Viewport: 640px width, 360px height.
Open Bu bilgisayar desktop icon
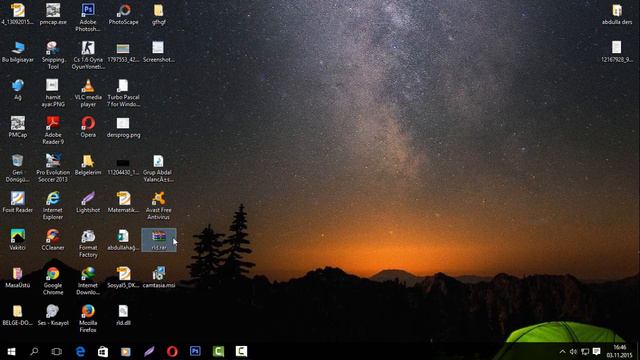(x=18, y=52)
